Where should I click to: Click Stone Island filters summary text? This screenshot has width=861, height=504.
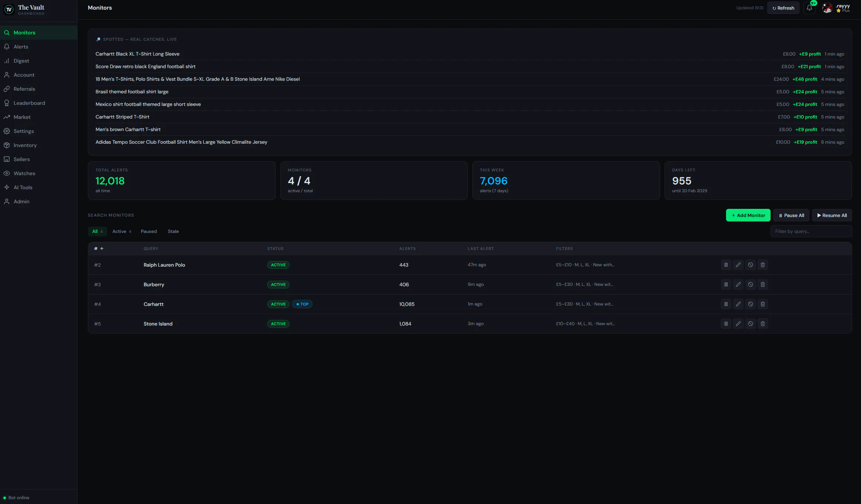click(x=585, y=324)
